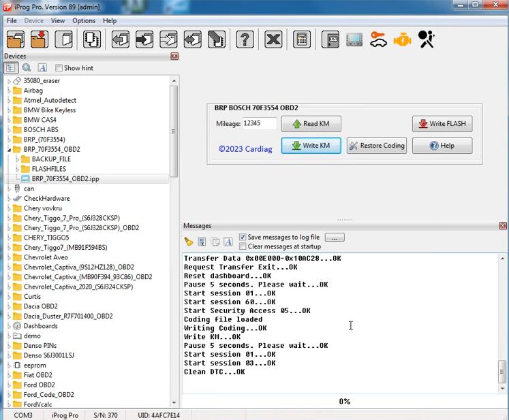Select the tree view icon in Devices panel
The image size is (509, 420).
tap(11, 68)
